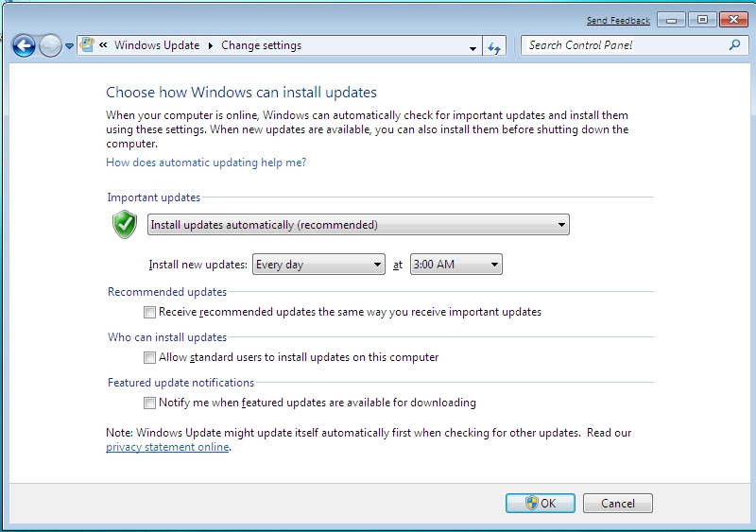Expand the arrow after Windows Update breadcrumb
The width and height of the screenshot is (756, 532).
(x=211, y=45)
